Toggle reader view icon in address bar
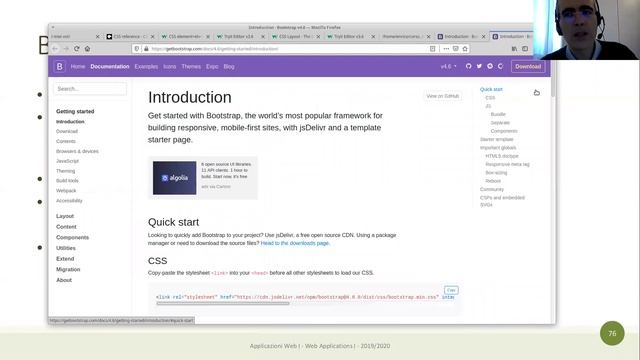640x360 pixels. click(x=433, y=49)
